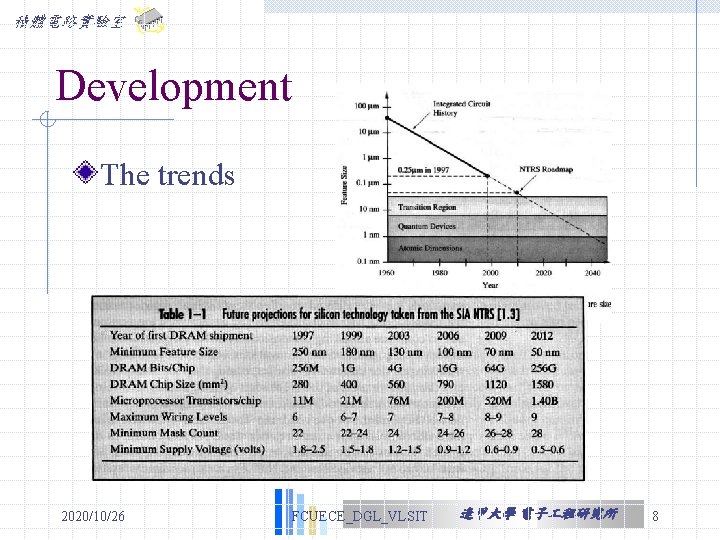Click the '130 nm' feature size cell
The height and width of the screenshot is (540, 720).
coord(405,352)
